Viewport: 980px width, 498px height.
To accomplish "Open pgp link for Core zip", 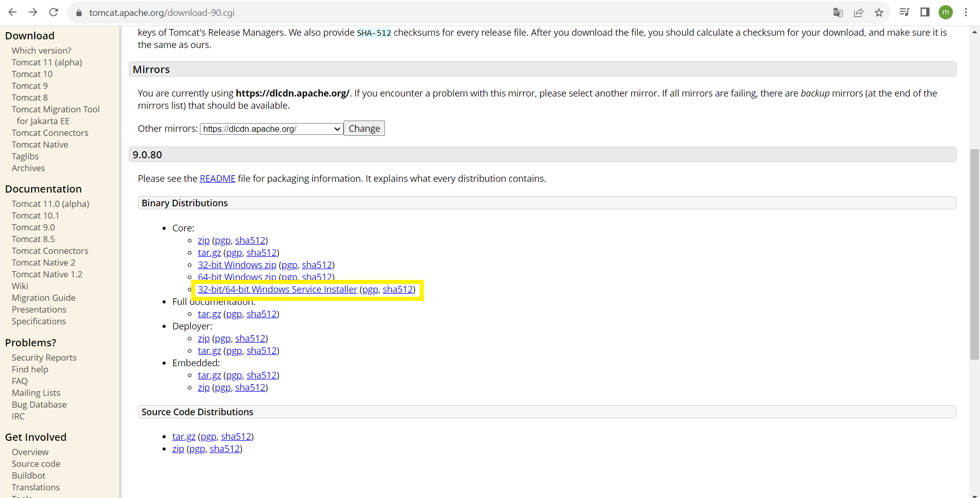I will [x=222, y=241].
